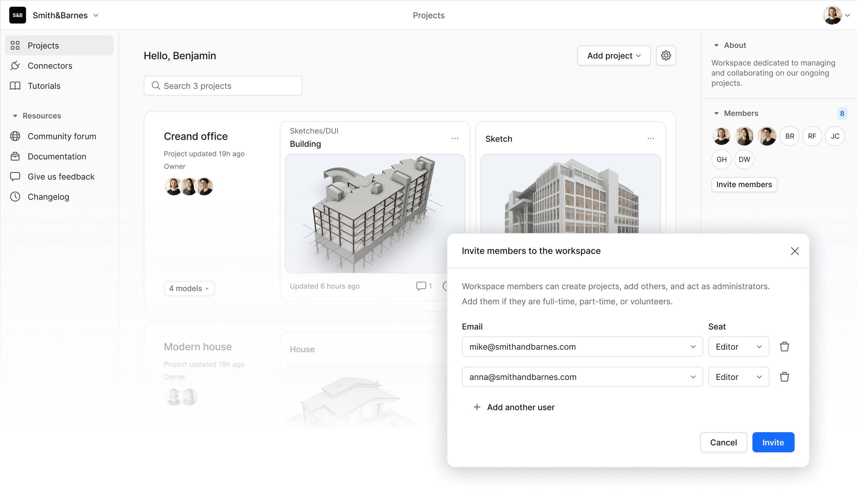Close the invite members dialog

click(794, 251)
